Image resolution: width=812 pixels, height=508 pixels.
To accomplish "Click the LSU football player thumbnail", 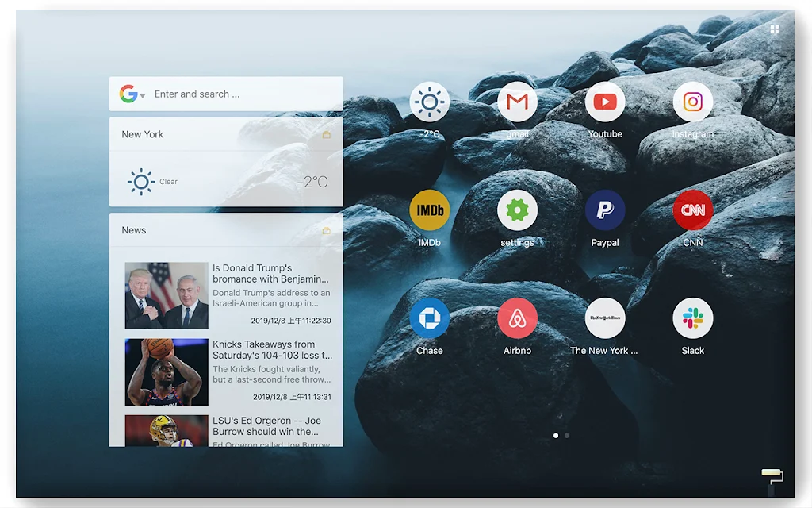I will [167, 431].
